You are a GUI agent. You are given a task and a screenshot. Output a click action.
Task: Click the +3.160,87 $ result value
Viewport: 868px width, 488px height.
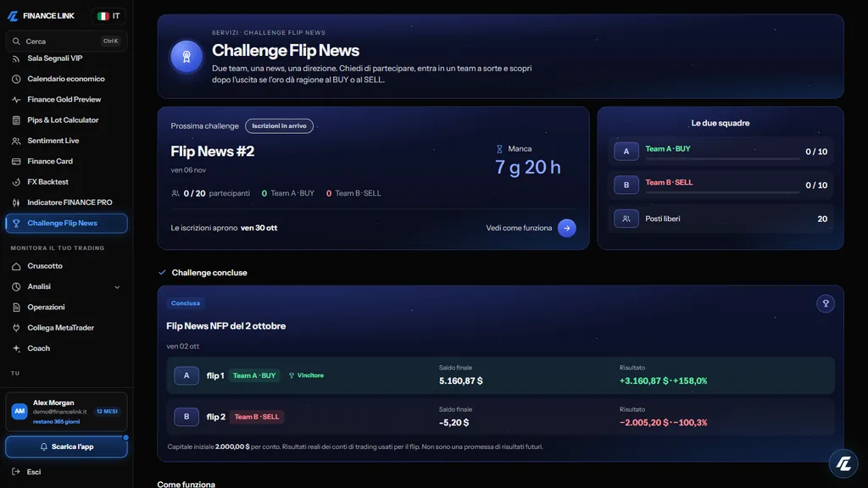click(644, 381)
